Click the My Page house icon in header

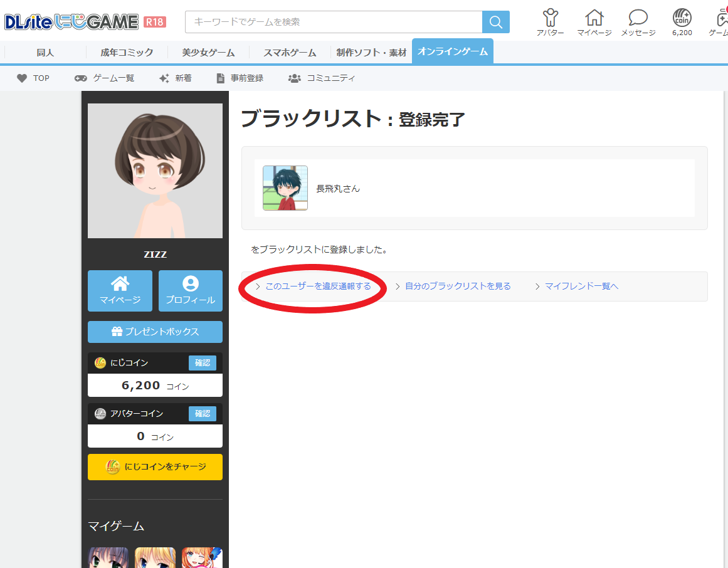pyautogui.click(x=594, y=22)
